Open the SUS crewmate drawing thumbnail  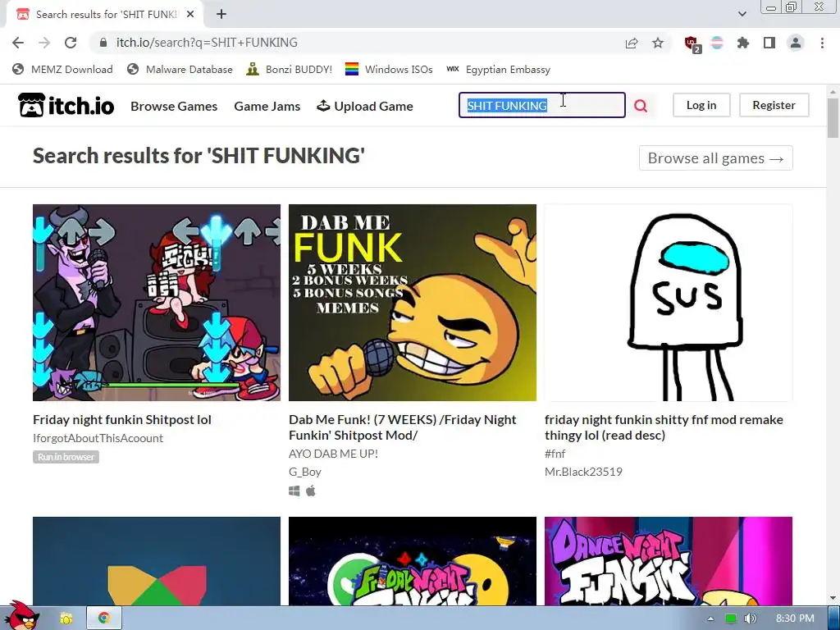(x=669, y=303)
